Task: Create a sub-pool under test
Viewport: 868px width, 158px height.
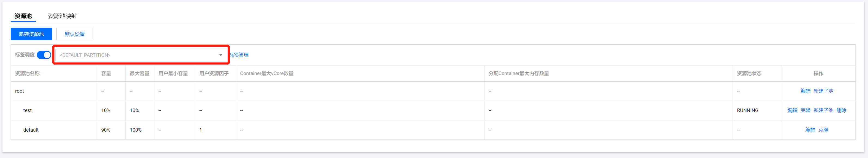Action: (823, 110)
